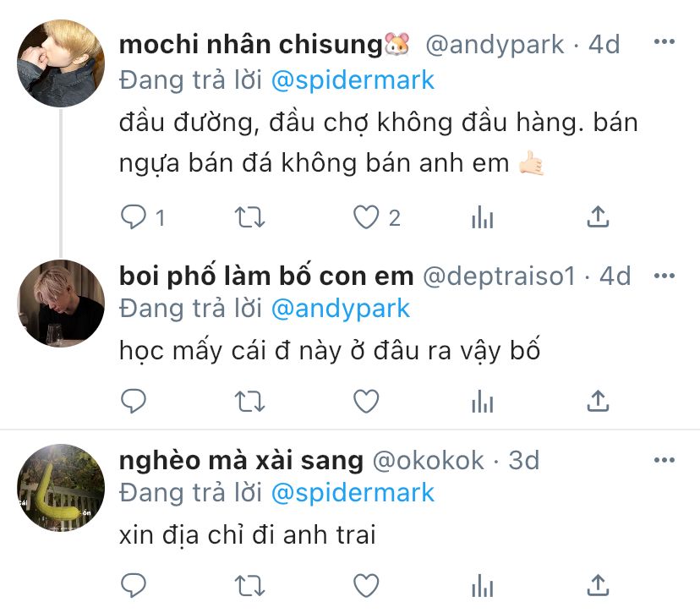Reply to nghèo mà xài sang's tweet
Viewport: 700px width, 613px height.
[x=134, y=585]
